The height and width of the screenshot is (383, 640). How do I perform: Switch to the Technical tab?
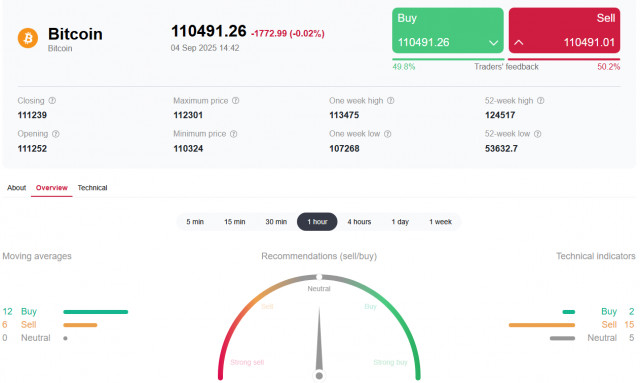(92, 188)
